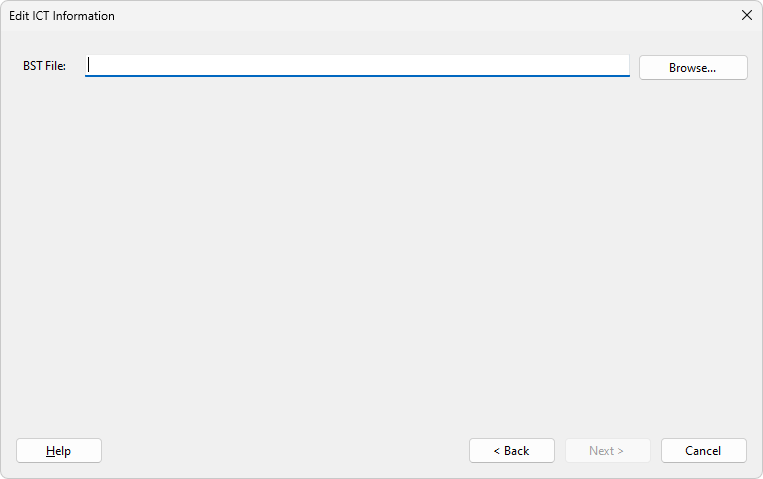Viewport: 763px width, 479px height.
Task: Place the cursor in the BST path field
Action: click(x=357, y=66)
